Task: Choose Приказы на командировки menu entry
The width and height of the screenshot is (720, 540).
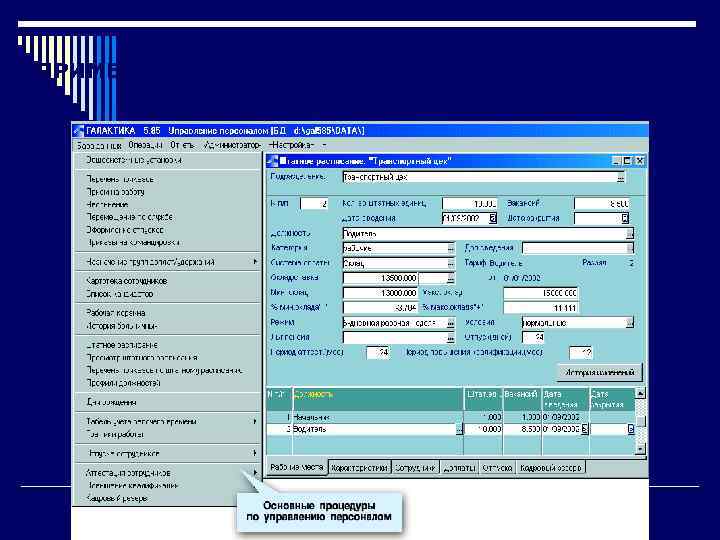Action: [x=133, y=242]
